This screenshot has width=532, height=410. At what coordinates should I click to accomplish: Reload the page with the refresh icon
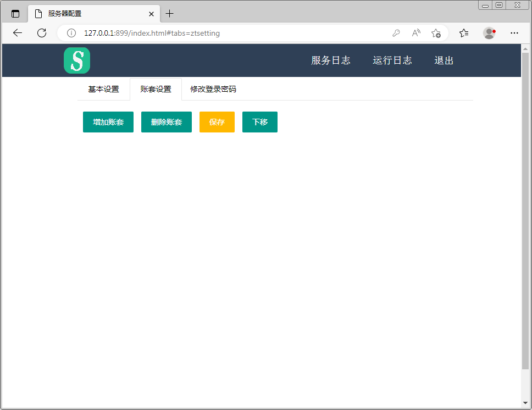(42, 33)
